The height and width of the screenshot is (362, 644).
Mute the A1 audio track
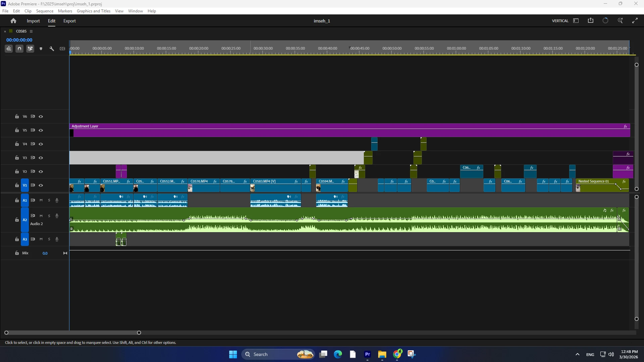41,200
